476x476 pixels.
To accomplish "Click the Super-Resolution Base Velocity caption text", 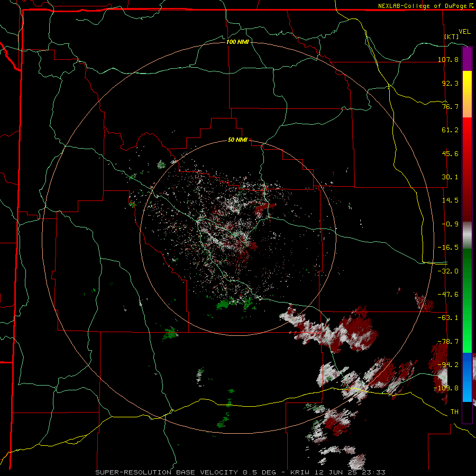I will click(241, 472).
